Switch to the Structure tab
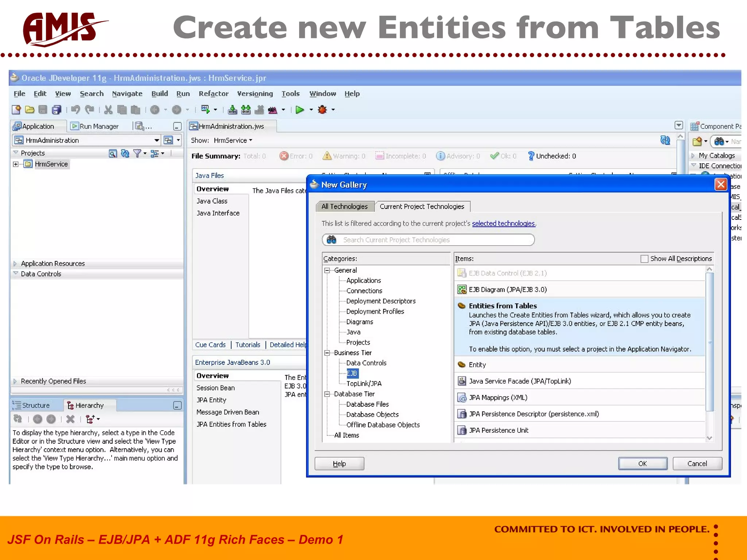Viewport: 747px width, 560px height. coord(32,405)
